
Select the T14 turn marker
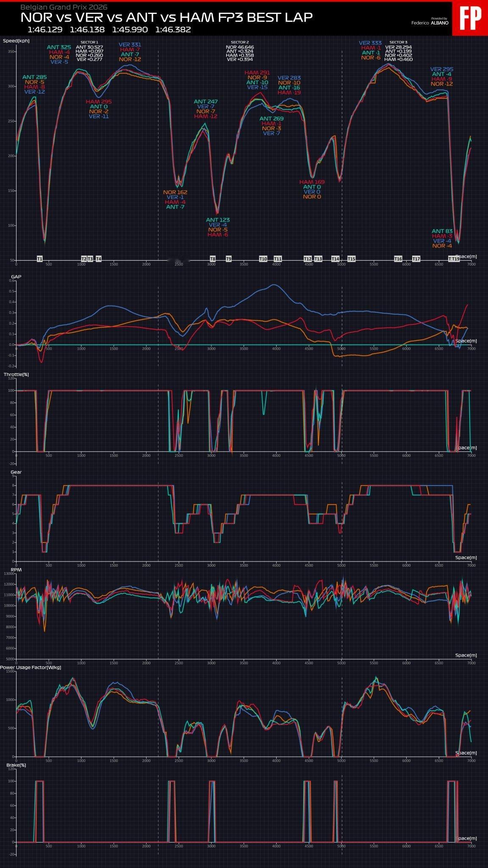pyautogui.click(x=335, y=259)
